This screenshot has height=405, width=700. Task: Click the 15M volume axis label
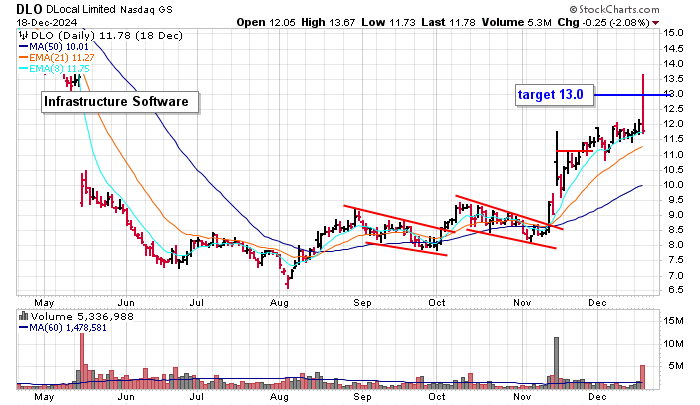coord(674,321)
